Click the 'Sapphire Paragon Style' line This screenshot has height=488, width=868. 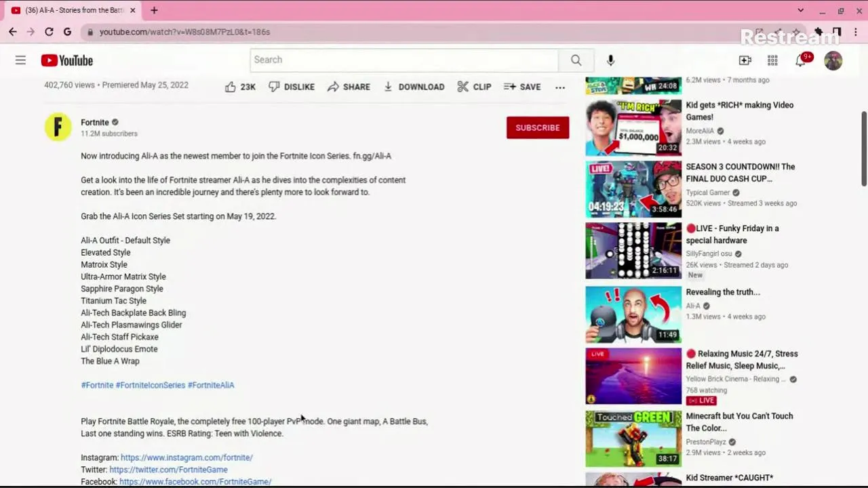[122, 289]
